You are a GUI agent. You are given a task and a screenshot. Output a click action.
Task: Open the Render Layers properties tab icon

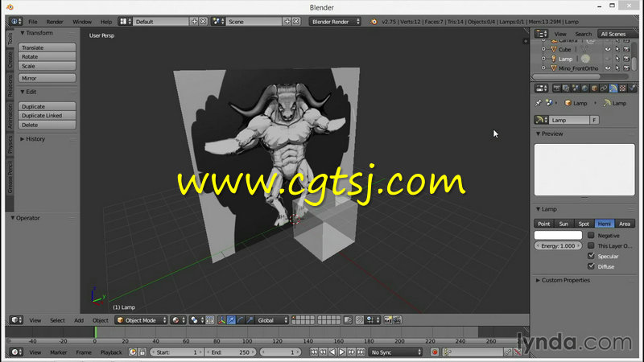[x=566, y=88]
